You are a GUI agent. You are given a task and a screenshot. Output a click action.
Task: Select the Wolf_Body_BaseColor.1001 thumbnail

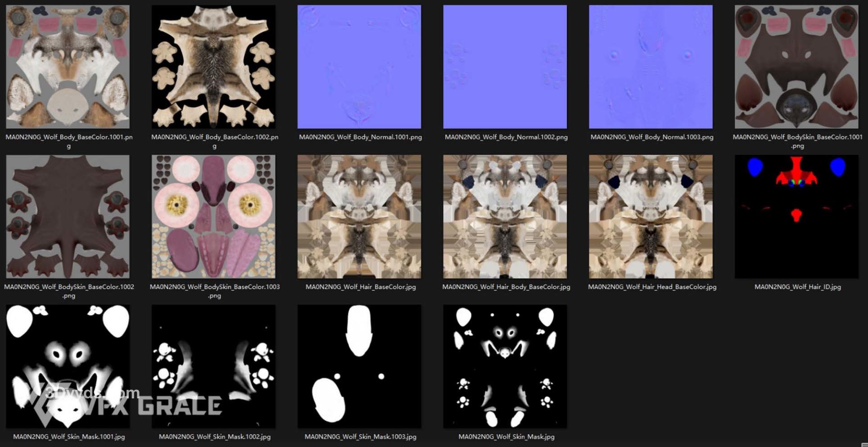tap(68, 67)
